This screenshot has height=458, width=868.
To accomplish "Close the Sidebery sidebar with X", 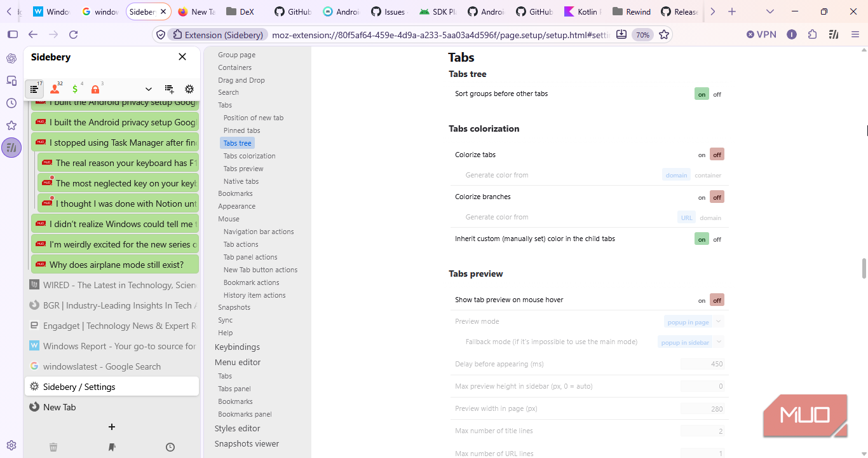I will [x=182, y=57].
